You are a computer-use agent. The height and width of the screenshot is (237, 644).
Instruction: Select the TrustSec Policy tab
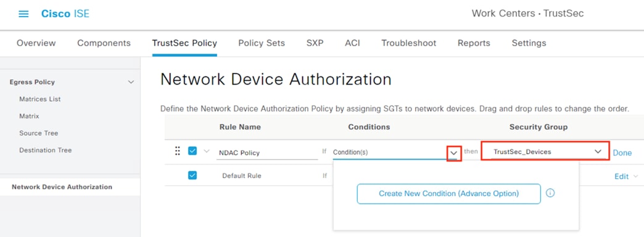(184, 43)
